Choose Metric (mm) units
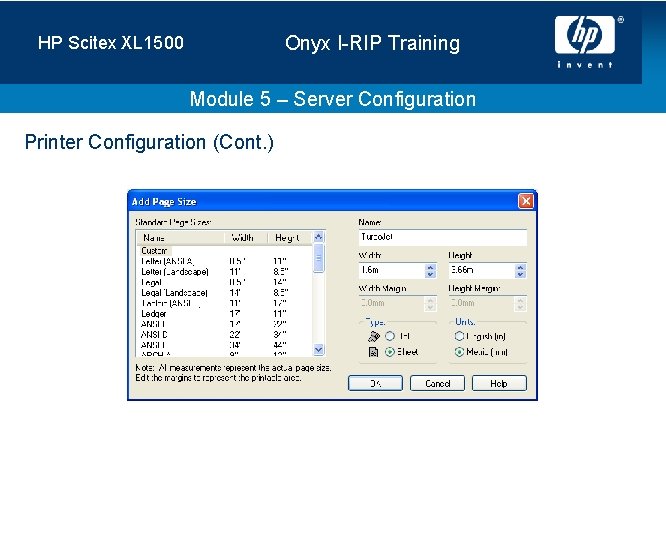Screen dimensions: 666x539 [459, 352]
